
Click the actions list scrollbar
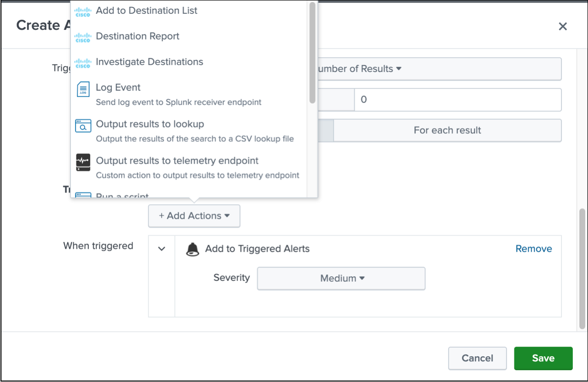(x=312, y=53)
